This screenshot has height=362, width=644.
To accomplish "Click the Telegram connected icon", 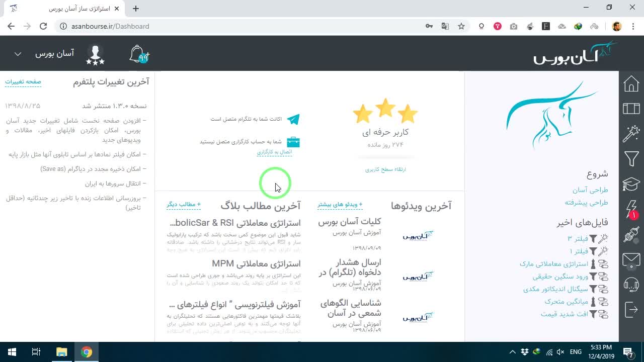I will click(293, 119).
